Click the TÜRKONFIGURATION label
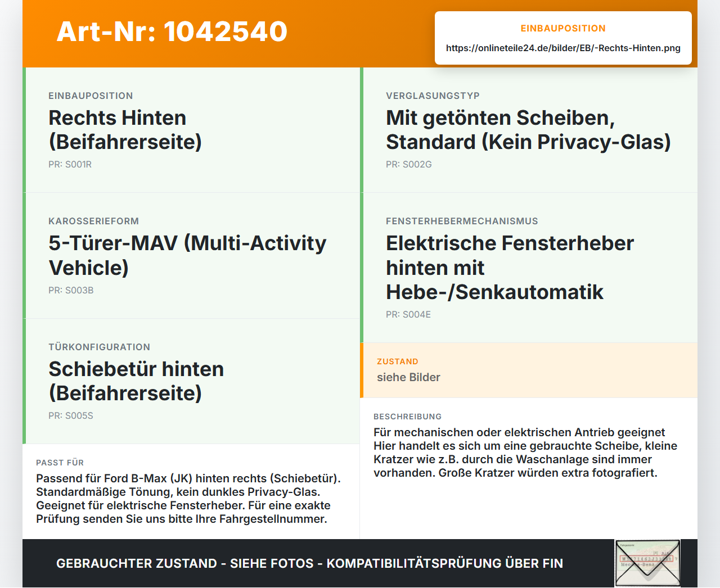This screenshot has width=720, height=588. (x=99, y=347)
